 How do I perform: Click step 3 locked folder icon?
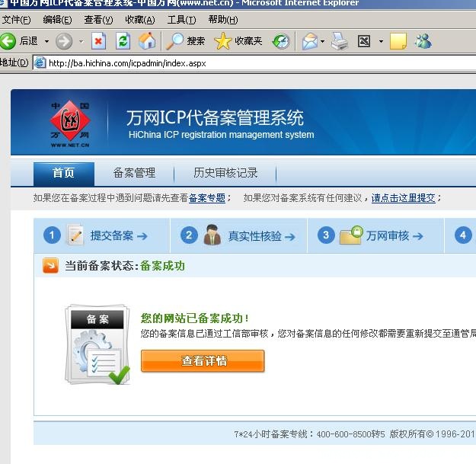[351, 235]
